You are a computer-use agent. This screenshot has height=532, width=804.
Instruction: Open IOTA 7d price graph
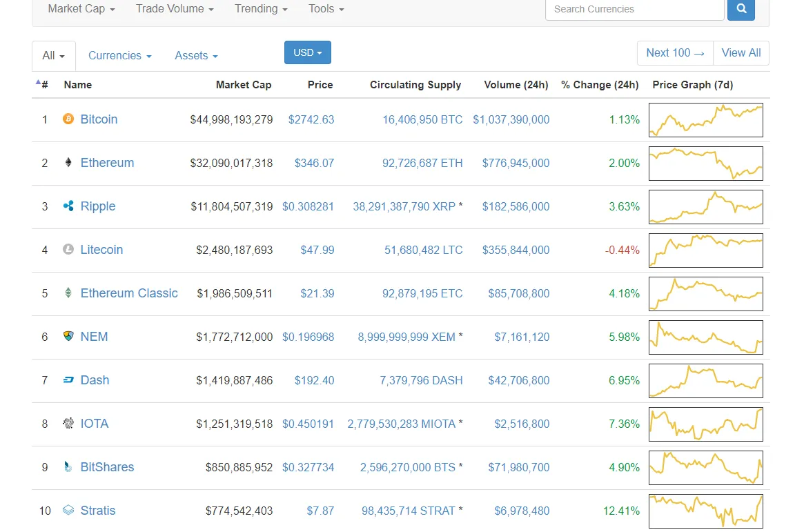tap(705, 424)
